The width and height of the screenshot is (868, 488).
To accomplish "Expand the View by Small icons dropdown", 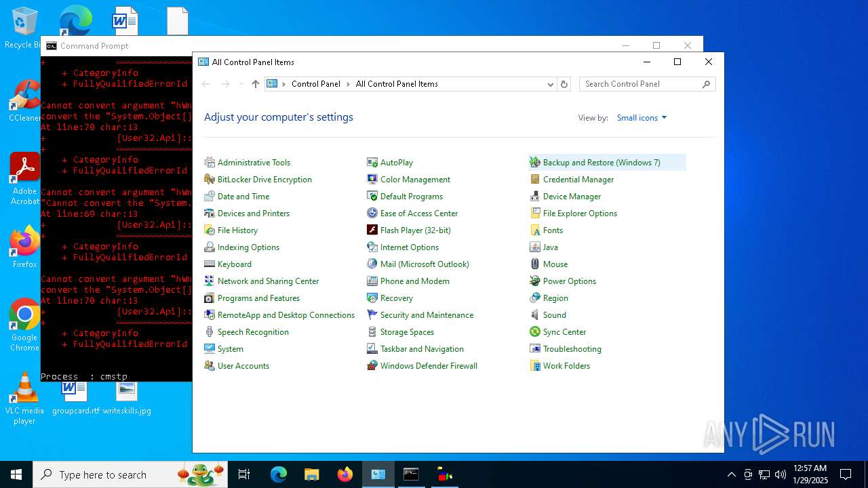I will point(642,118).
